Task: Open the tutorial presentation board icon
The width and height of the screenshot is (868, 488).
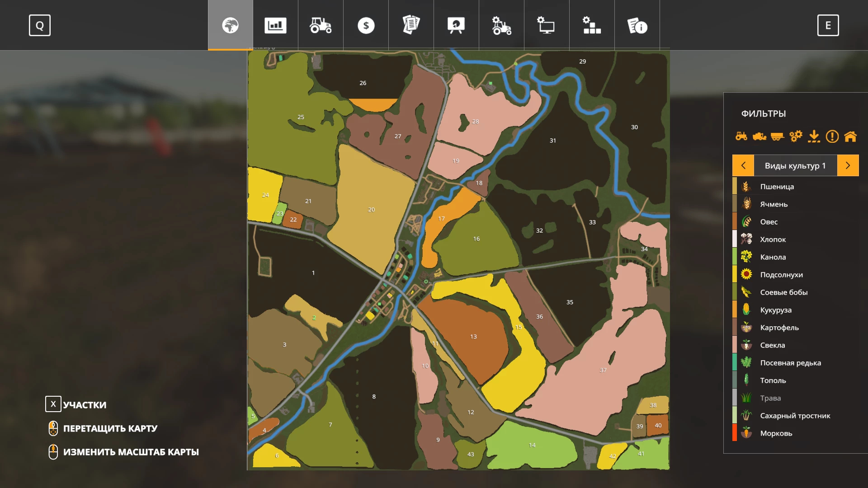Action: (456, 25)
